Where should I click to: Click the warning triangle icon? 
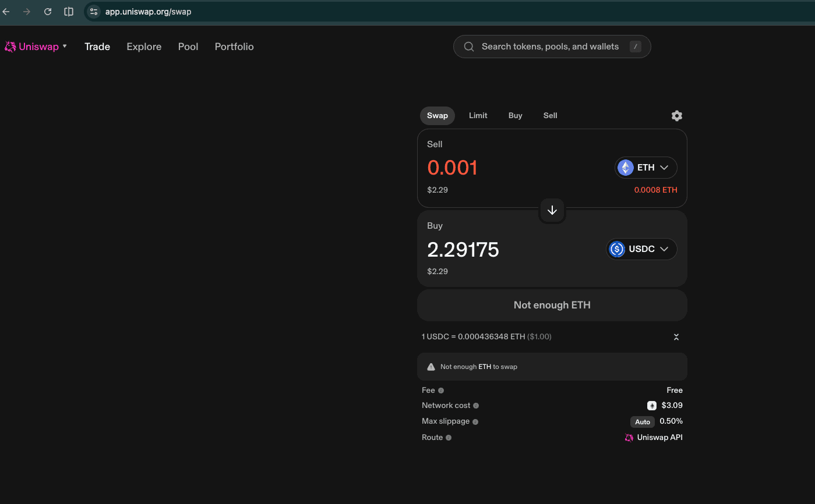[431, 367]
